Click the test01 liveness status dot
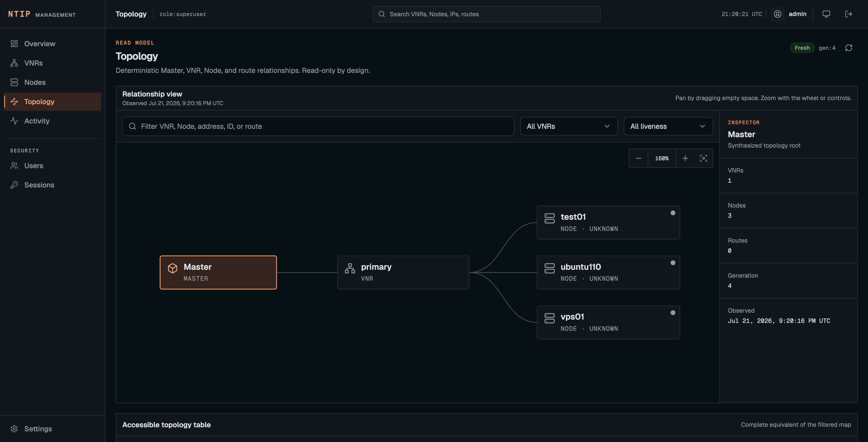Viewport: 868px width, 442px height. [x=673, y=213]
